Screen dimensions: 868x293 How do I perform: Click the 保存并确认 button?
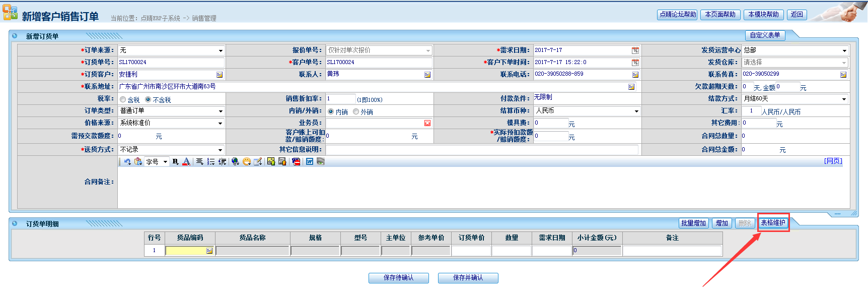pyautogui.click(x=468, y=278)
